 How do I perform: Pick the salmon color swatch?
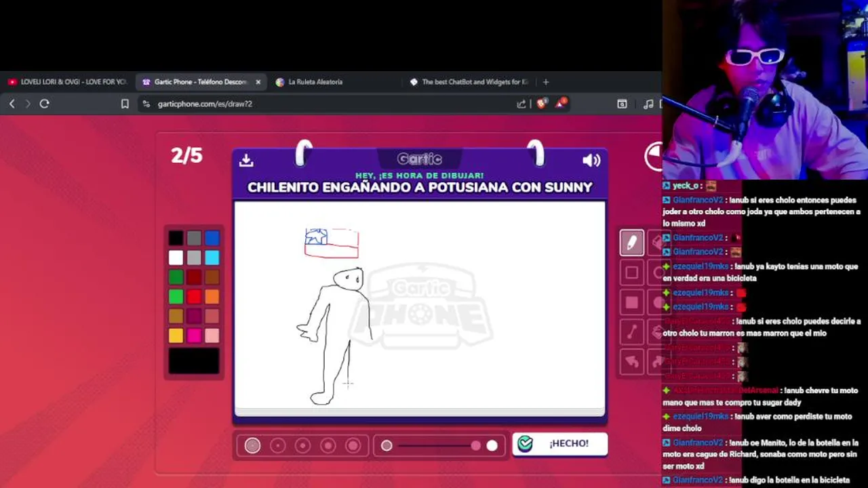click(212, 316)
